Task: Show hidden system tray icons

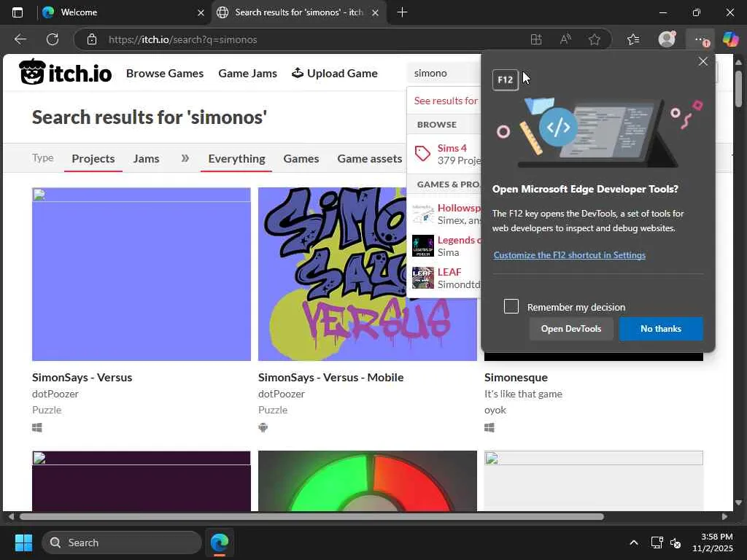Action: [634, 542]
